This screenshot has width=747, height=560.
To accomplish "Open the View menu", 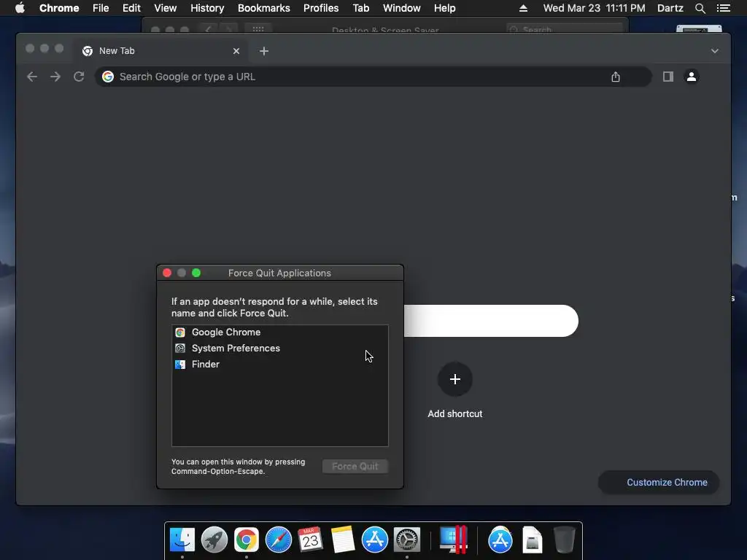I will point(166,8).
